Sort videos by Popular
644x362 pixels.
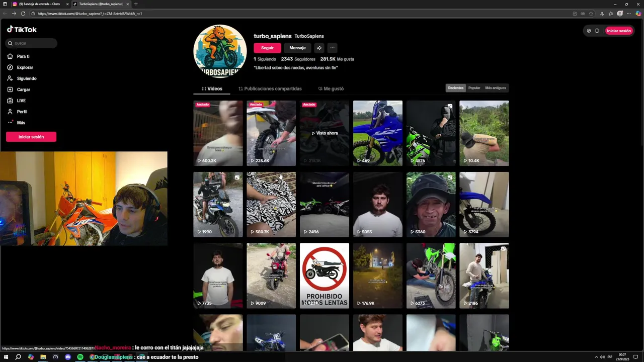(474, 88)
